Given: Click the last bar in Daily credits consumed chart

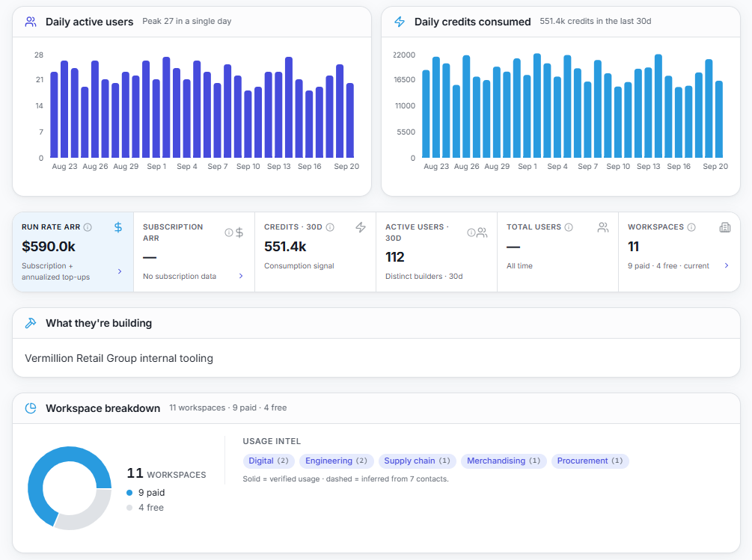Looking at the screenshot, I should tap(719, 120).
